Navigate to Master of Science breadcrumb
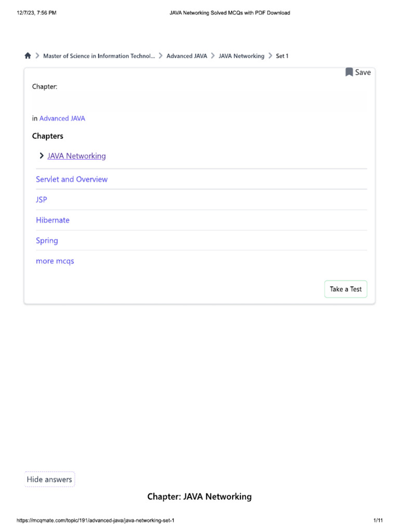Screen dimensions: 399x532 pyautogui.click(x=99, y=56)
